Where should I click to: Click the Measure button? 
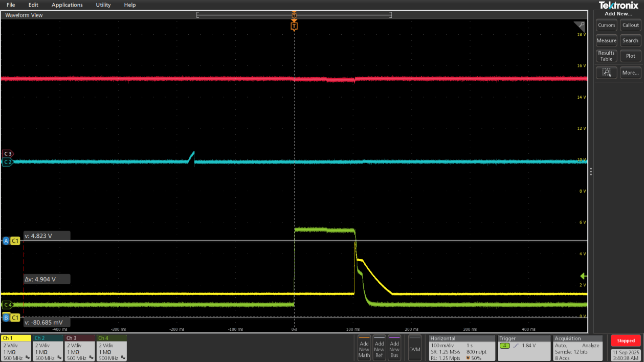pos(607,40)
